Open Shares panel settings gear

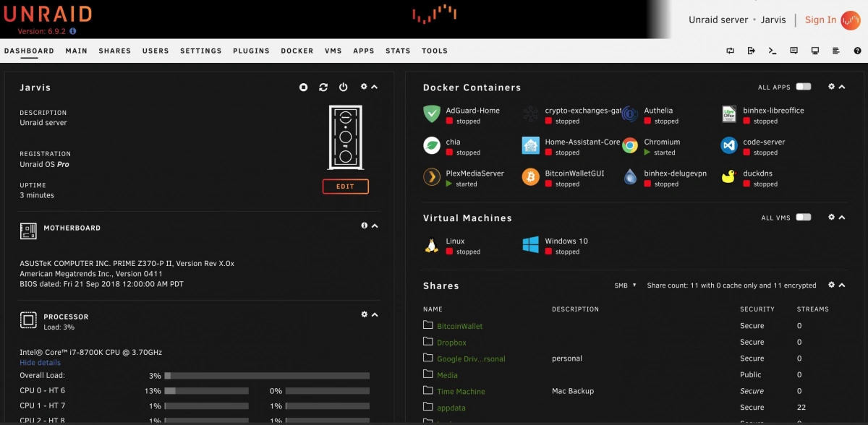[x=832, y=285]
